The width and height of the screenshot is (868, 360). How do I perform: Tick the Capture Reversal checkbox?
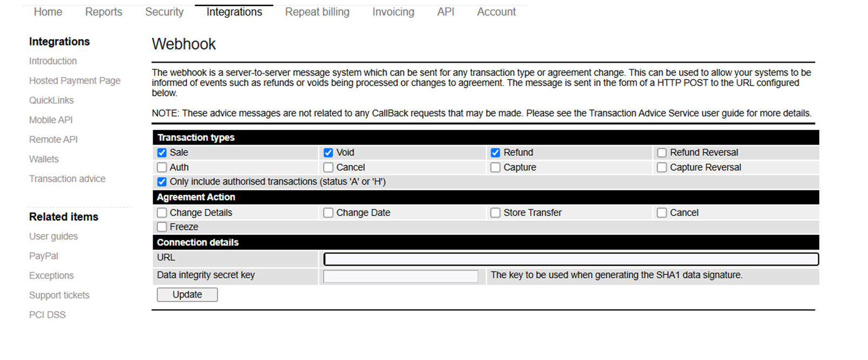(662, 168)
